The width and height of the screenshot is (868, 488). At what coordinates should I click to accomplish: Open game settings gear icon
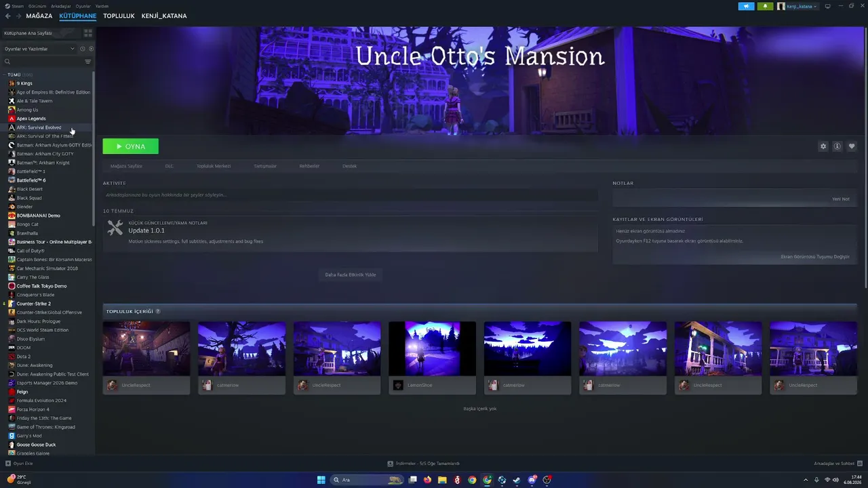click(823, 146)
